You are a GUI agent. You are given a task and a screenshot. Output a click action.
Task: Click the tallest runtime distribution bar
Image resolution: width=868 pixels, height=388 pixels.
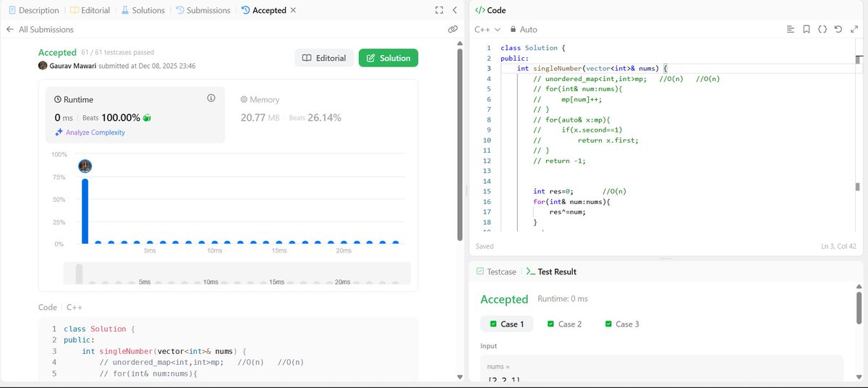(x=85, y=211)
